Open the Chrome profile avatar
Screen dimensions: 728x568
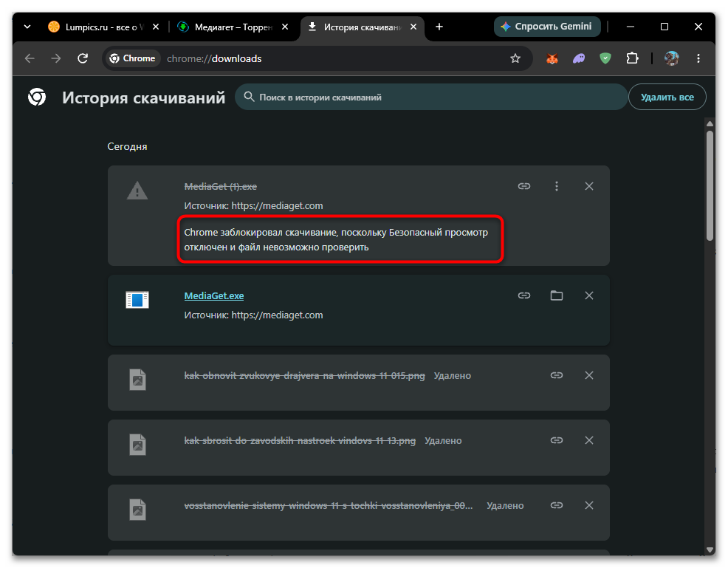(x=672, y=58)
